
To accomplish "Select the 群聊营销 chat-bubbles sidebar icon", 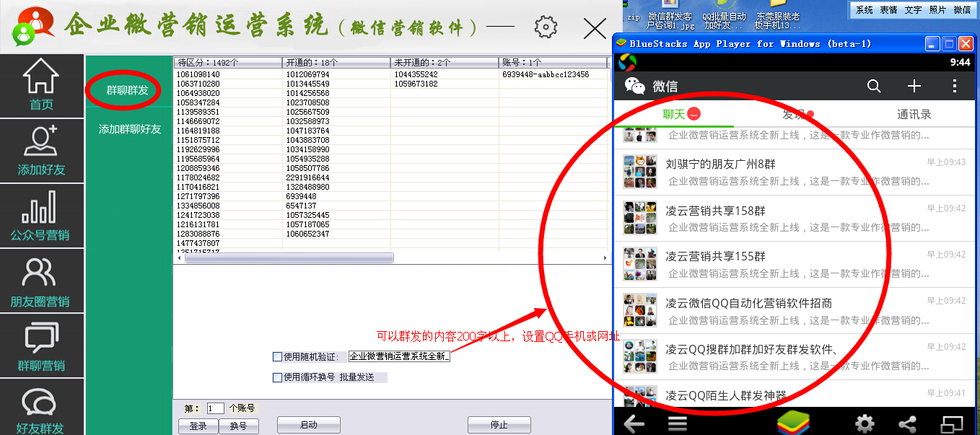I will click(x=41, y=338).
